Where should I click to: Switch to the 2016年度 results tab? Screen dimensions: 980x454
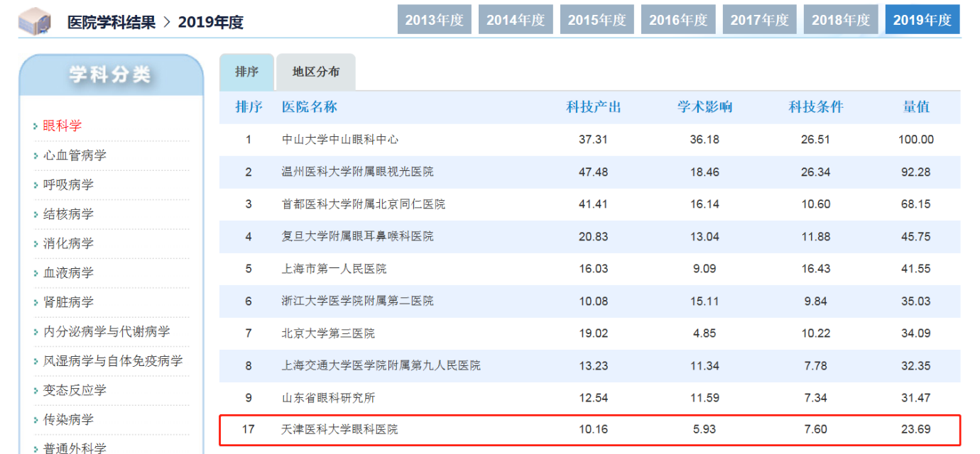coord(678,20)
